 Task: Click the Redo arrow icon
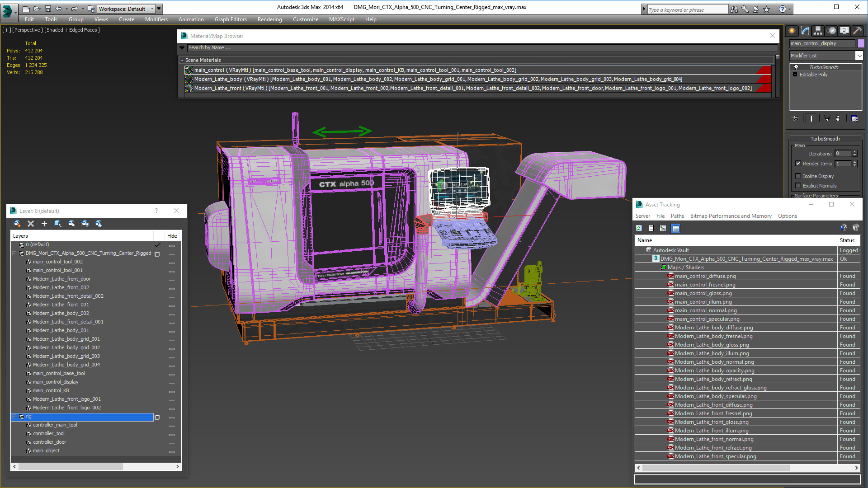coord(75,9)
